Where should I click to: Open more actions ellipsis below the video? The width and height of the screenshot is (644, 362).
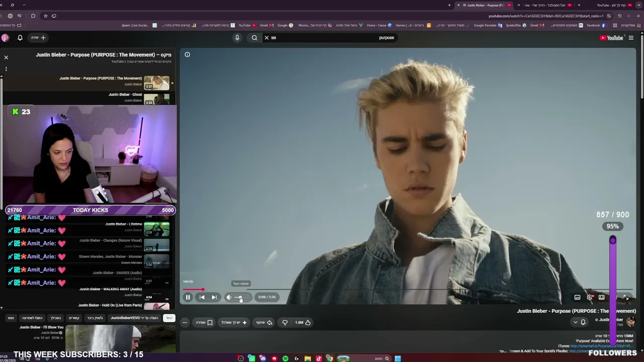(185, 322)
